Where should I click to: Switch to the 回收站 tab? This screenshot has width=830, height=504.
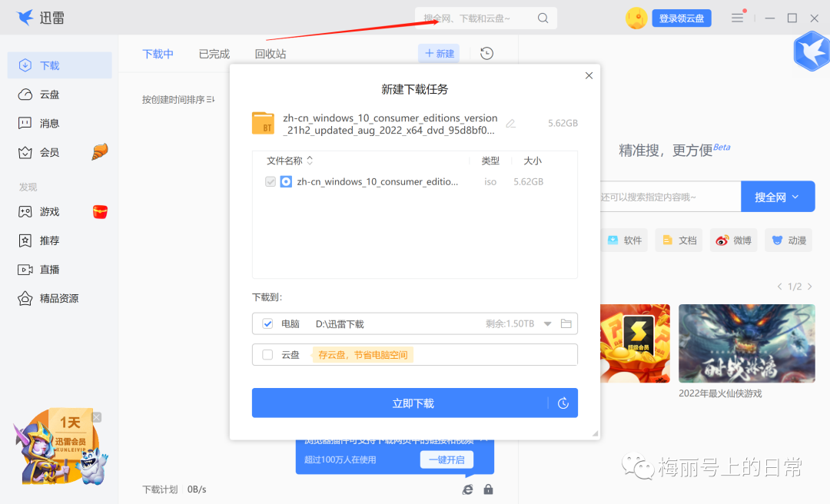270,54
